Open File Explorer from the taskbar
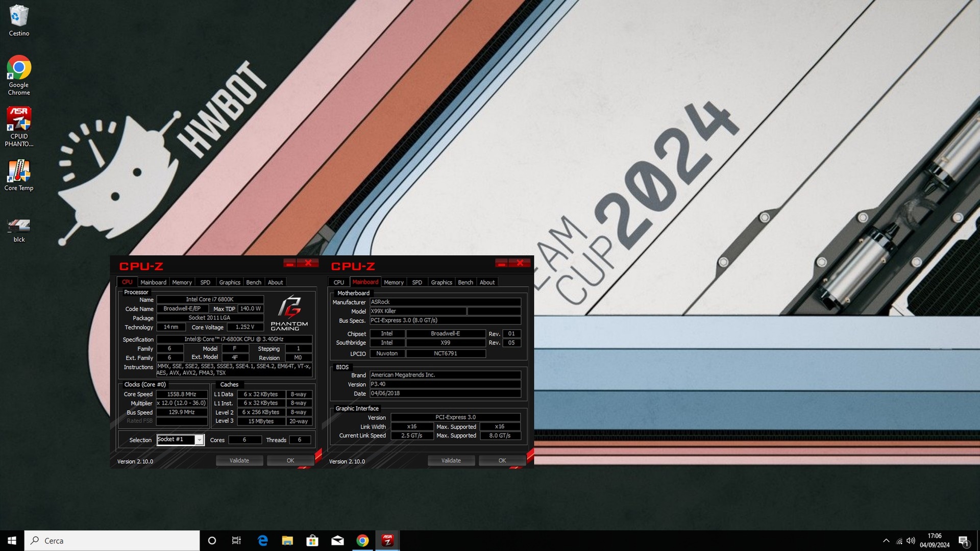The height and width of the screenshot is (551, 980). coord(287,540)
